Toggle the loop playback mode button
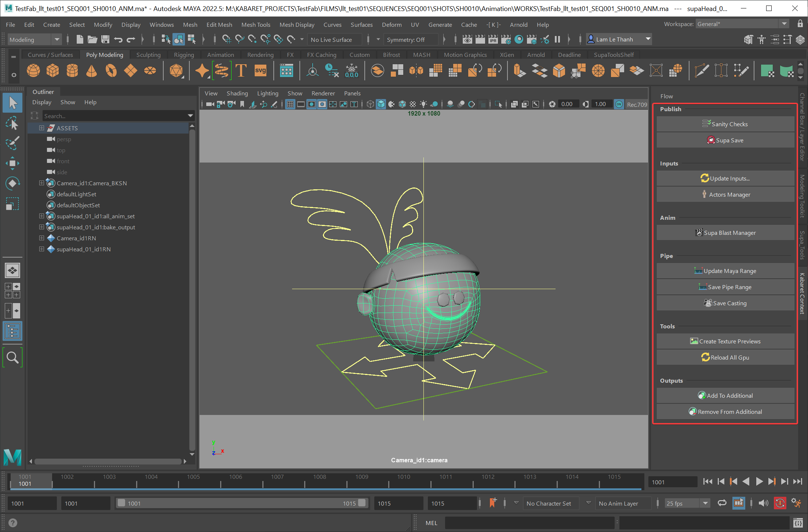The width and height of the screenshot is (808, 532). tap(722, 503)
